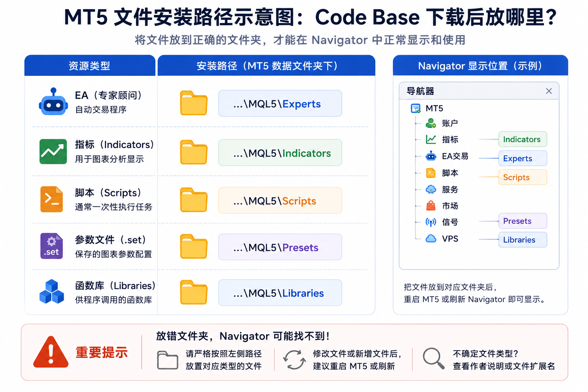Click the 指标 chart icon in Navigator
Viewport: 588px width, 392px height.
431,139
